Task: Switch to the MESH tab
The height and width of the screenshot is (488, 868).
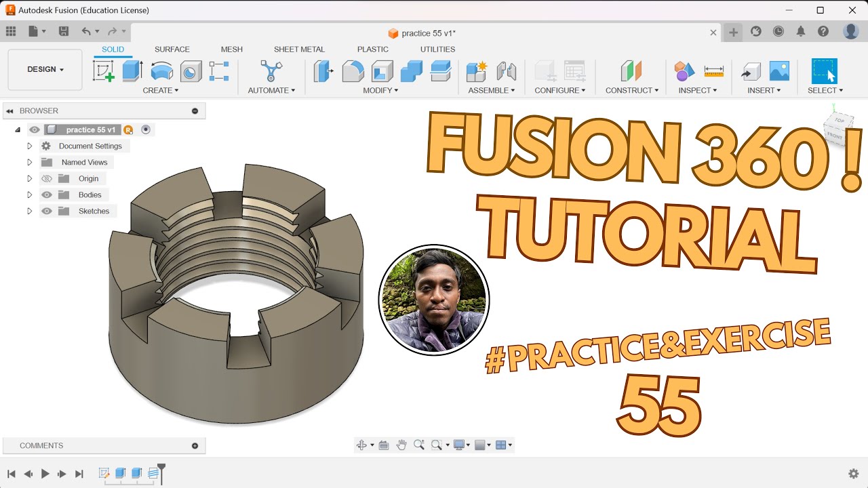Action: click(x=232, y=49)
